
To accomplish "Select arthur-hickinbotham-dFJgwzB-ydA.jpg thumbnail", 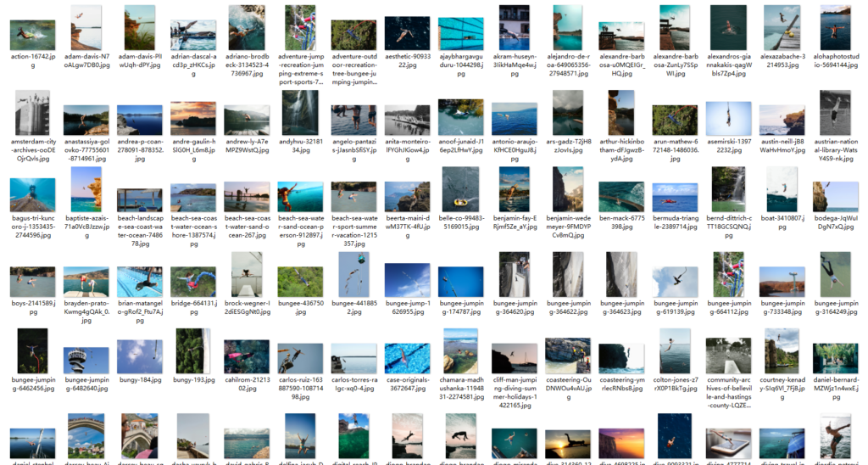I will point(621,113).
